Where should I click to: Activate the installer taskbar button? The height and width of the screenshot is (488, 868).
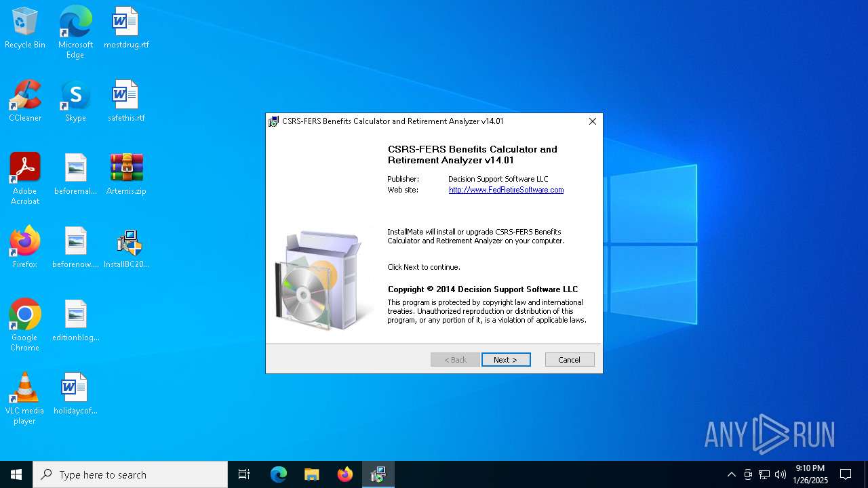pyautogui.click(x=378, y=474)
